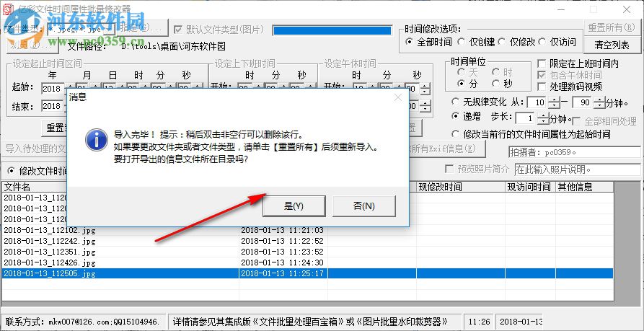Select the 修改文件时间 radio button
644x331 pixels.
pyautogui.click(x=37, y=170)
